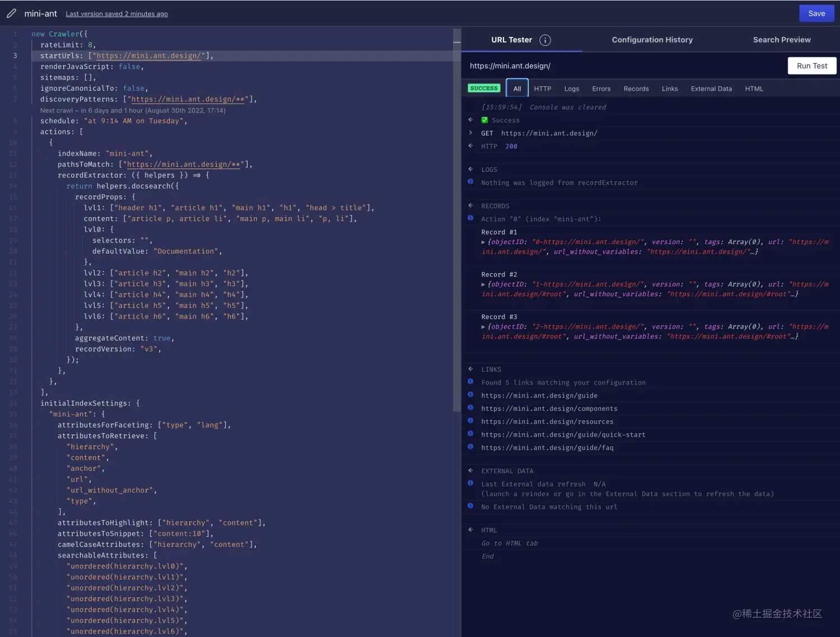The width and height of the screenshot is (840, 637).
Task: Open the https://mini.ant.design/guide/quick-start link text
Action: tap(563, 434)
